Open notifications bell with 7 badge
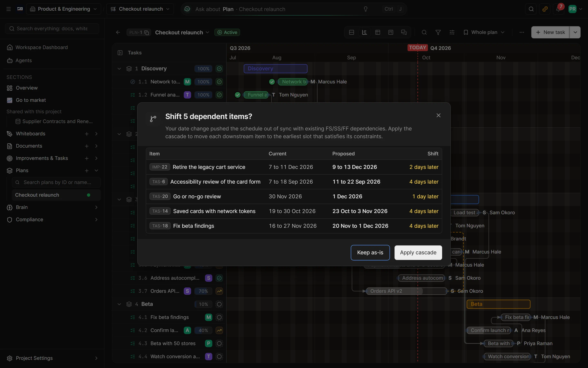 click(x=558, y=9)
